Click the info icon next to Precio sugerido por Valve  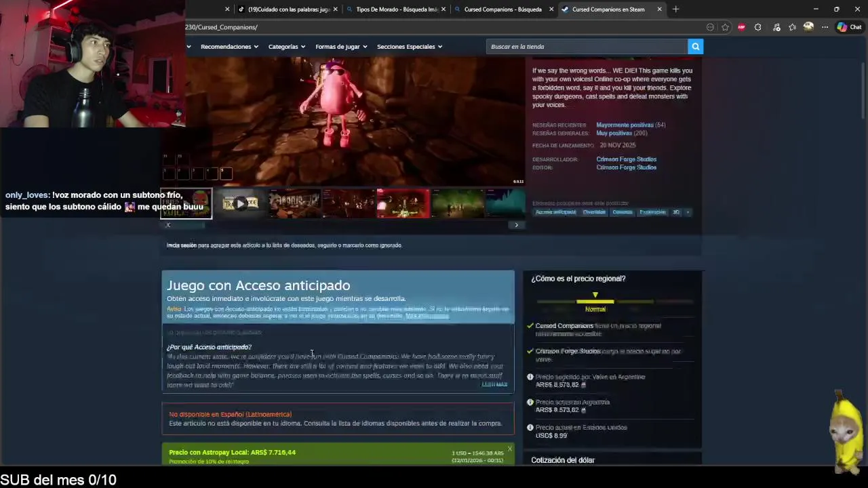530,377
